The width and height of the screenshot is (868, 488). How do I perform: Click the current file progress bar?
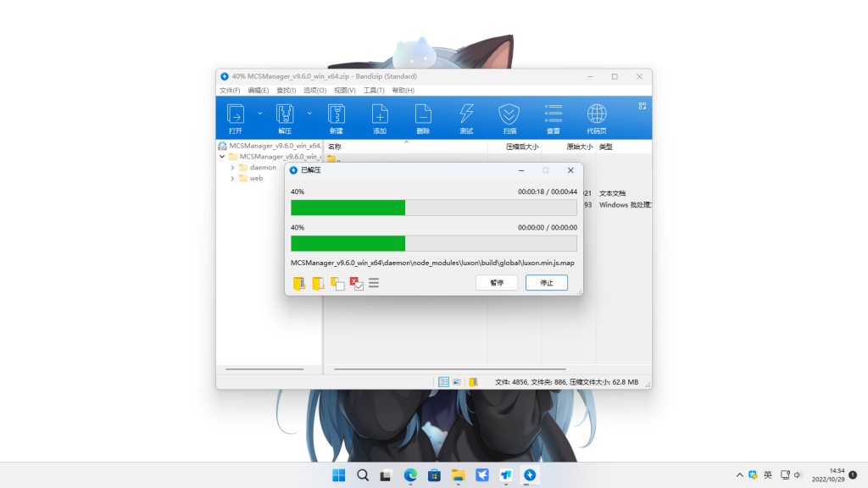(433, 243)
